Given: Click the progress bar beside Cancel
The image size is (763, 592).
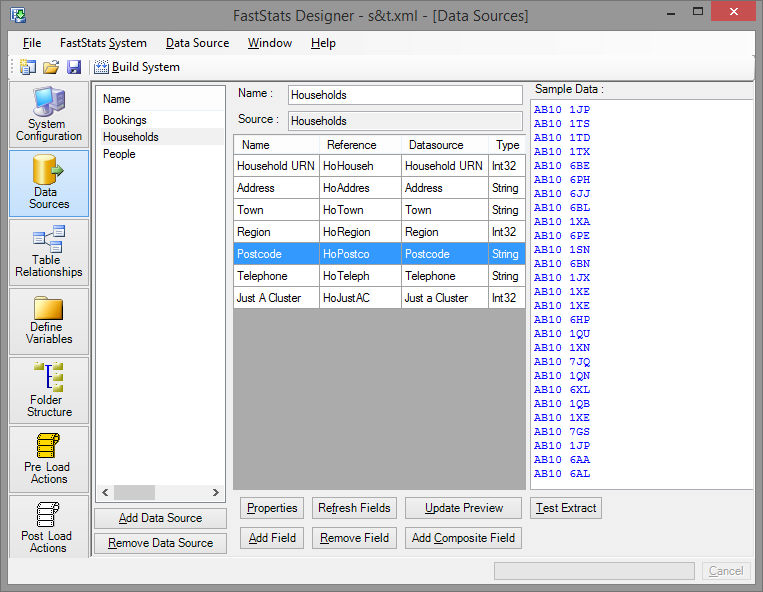Looking at the screenshot, I should click(x=594, y=571).
